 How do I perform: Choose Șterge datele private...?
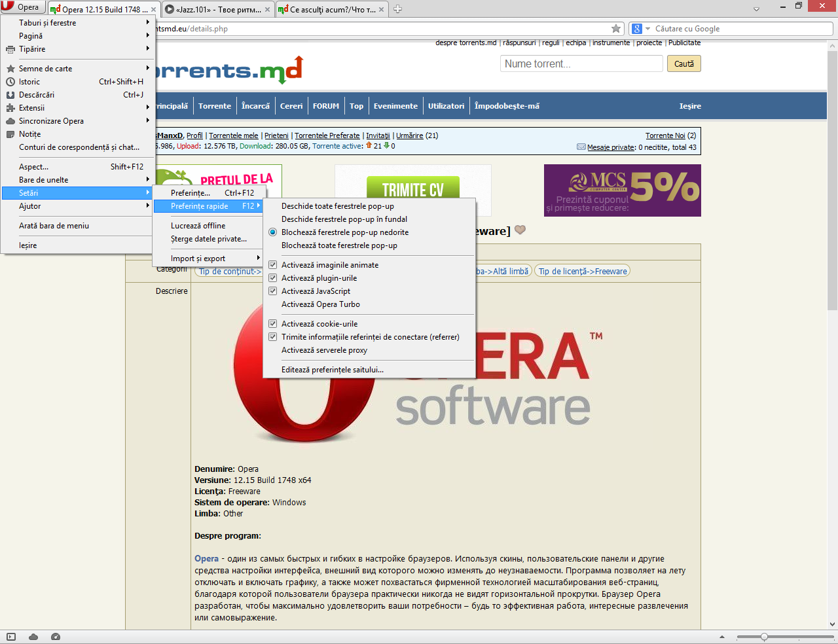208,239
